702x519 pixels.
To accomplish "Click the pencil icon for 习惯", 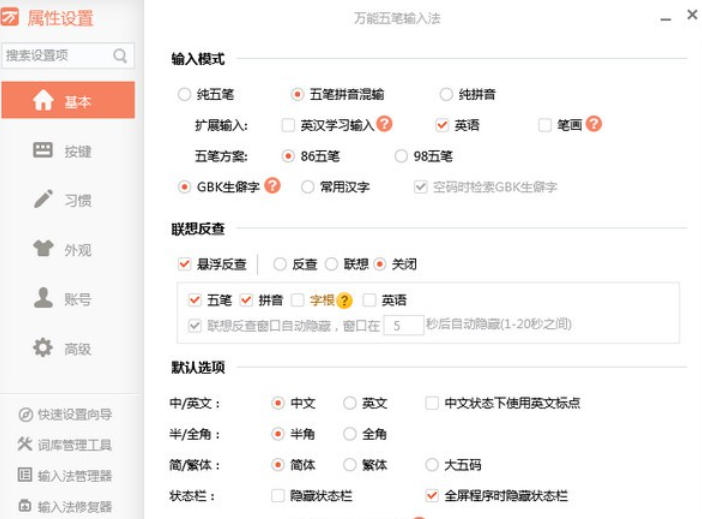I will (x=43, y=199).
